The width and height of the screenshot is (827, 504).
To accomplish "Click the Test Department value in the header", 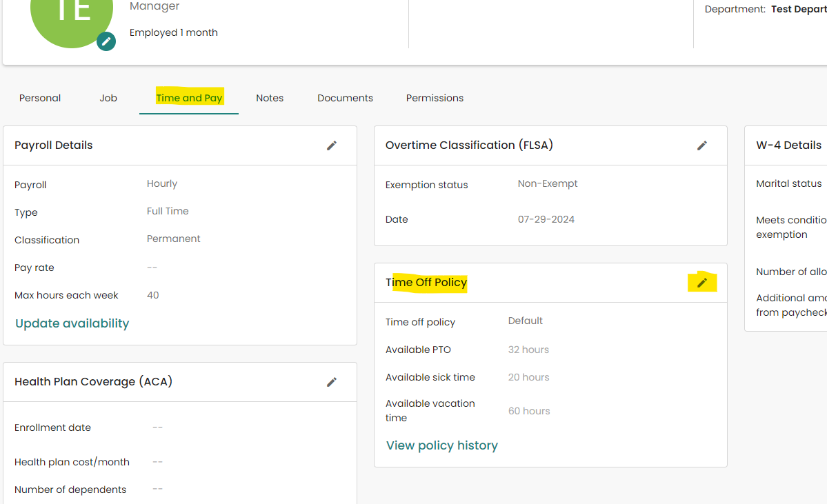I will 801,9.
